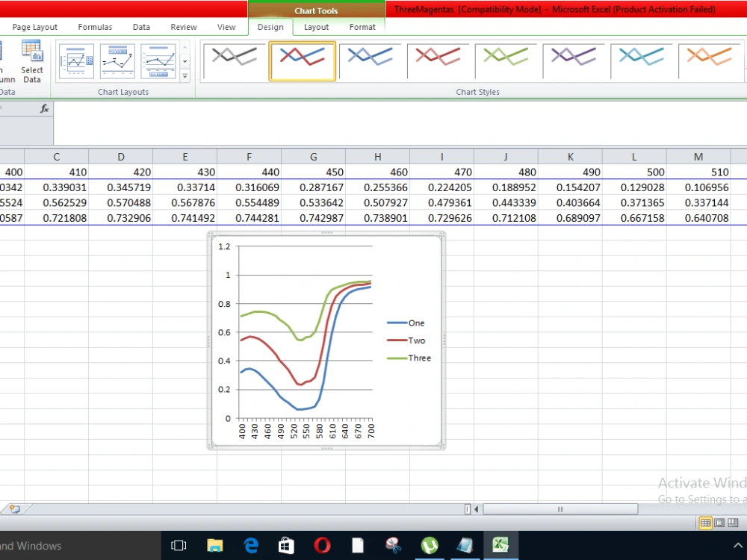Apply the first chart layout thumbnail
The height and width of the screenshot is (560, 747).
tap(75, 60)
